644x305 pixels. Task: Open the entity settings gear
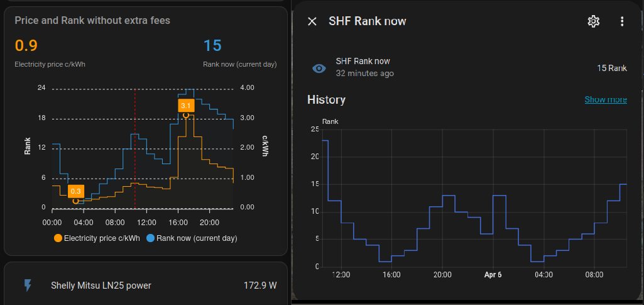tap(593, 21)
